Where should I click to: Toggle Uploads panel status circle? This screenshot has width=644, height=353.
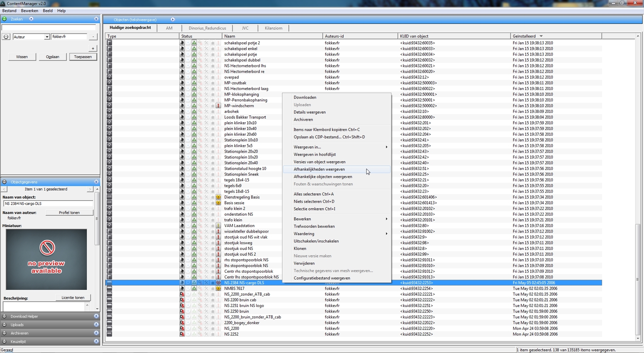click(x=4, y=325)
